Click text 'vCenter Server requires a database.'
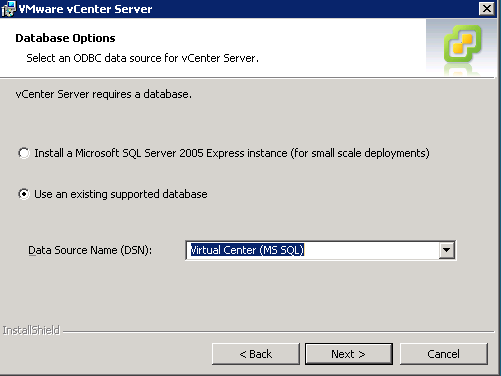 pos(104,94)
